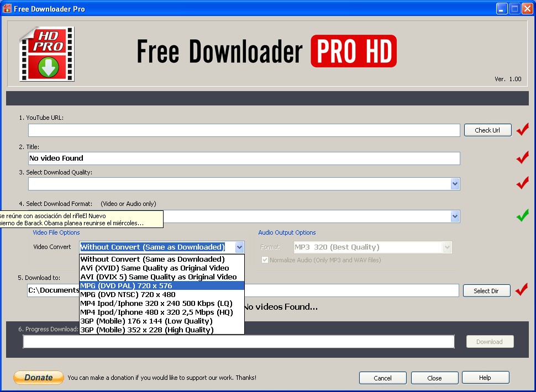Click the Donate button
The height and width of the screenshot is (392, 536).
click(39, 377)
